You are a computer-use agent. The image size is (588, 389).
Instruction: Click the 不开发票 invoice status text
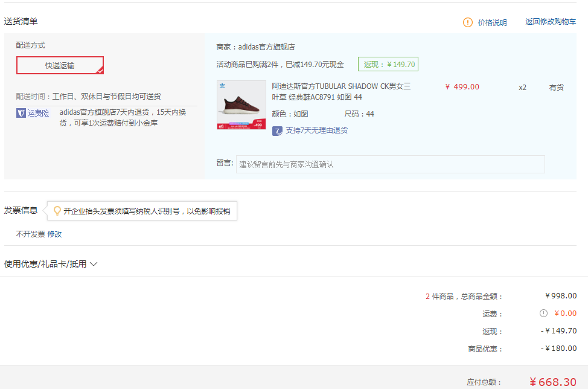click(30, 234)
